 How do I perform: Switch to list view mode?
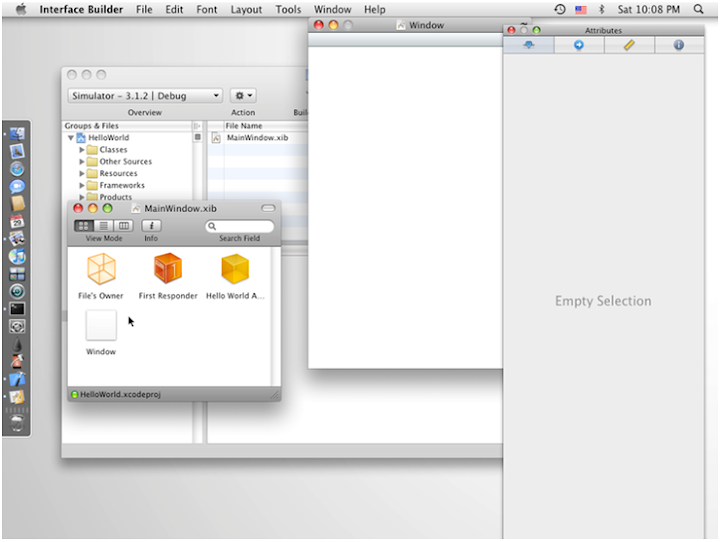coord(104,226)
